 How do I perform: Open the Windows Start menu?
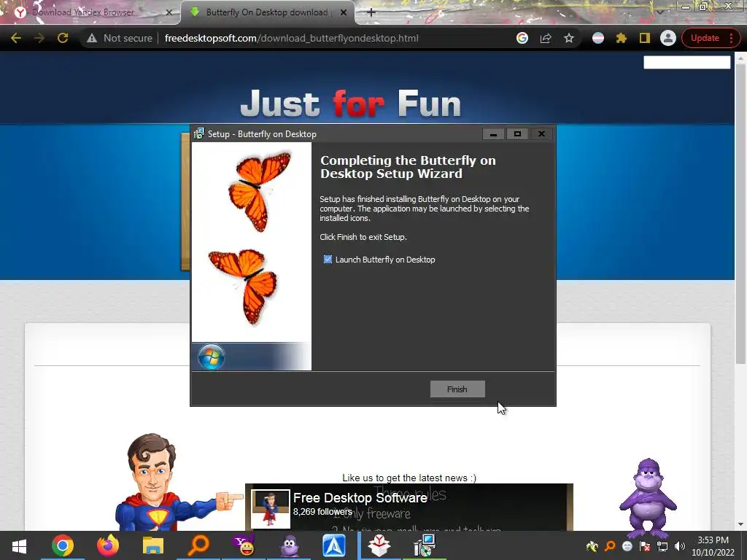point(19,545)
